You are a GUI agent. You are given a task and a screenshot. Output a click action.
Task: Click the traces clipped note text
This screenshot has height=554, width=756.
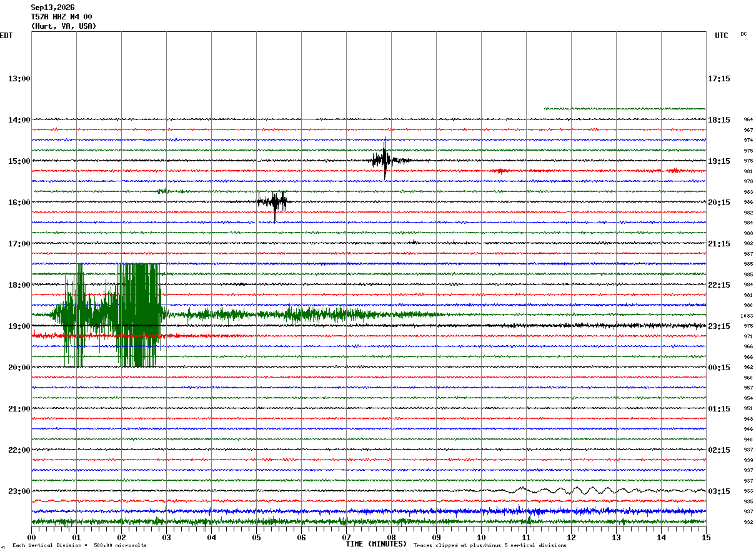pos(490,545)
